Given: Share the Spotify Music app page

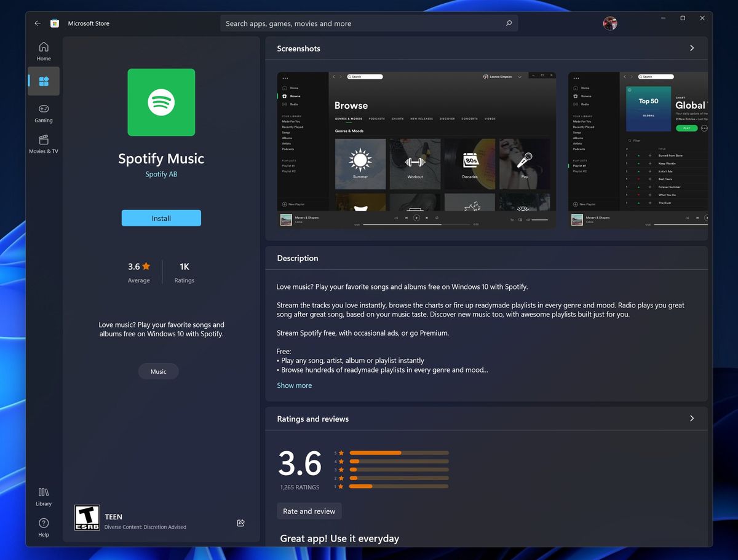Looking at the screenshot, I should click(x=240, y=523).
